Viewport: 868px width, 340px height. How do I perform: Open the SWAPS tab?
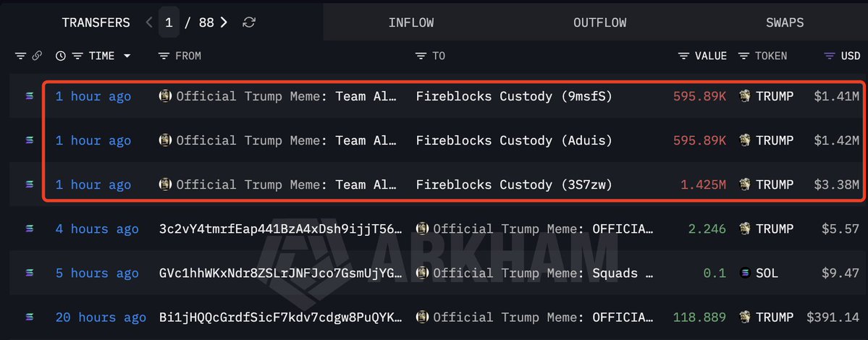(785, 22)
